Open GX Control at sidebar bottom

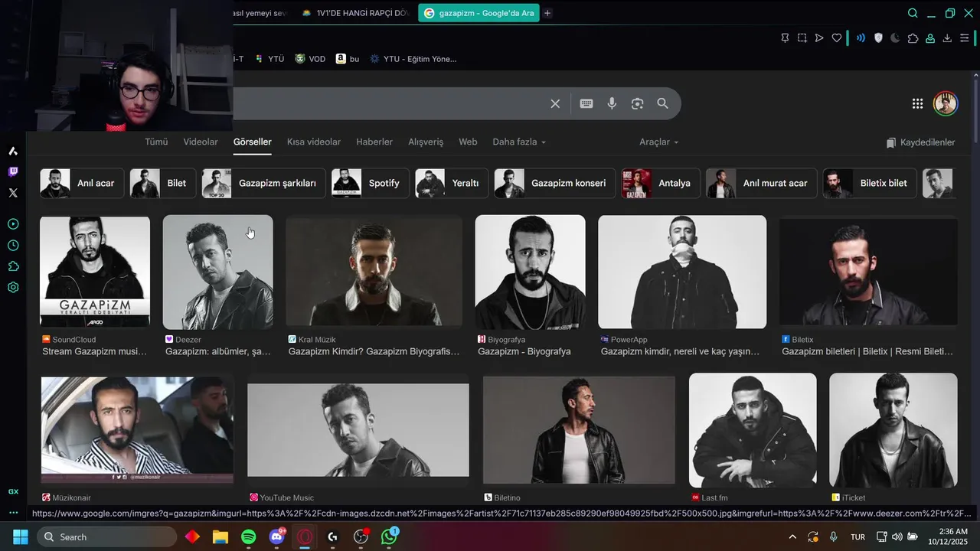[x=13, y=491]
